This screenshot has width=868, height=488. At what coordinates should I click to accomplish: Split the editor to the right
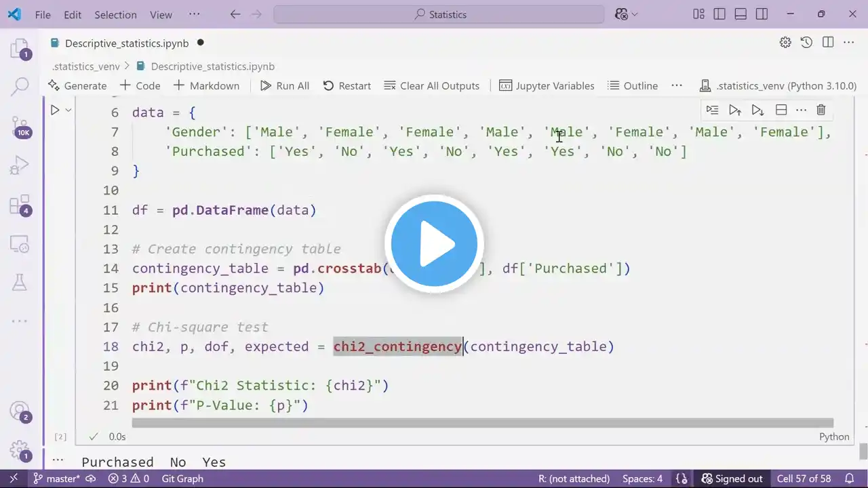[827, 43]
